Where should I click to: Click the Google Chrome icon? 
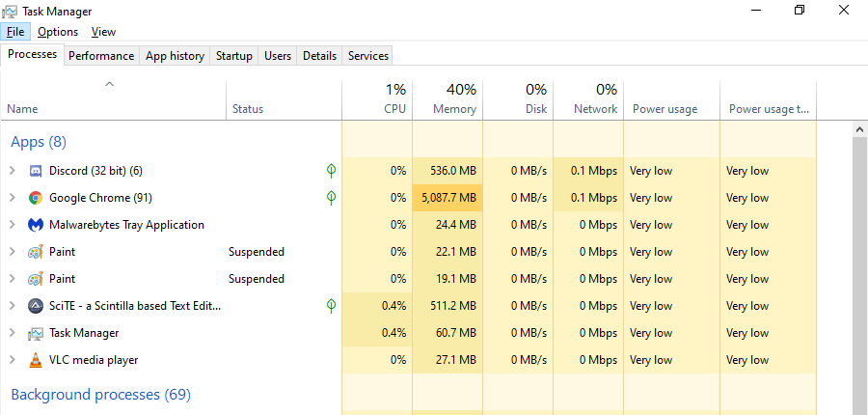36,198
